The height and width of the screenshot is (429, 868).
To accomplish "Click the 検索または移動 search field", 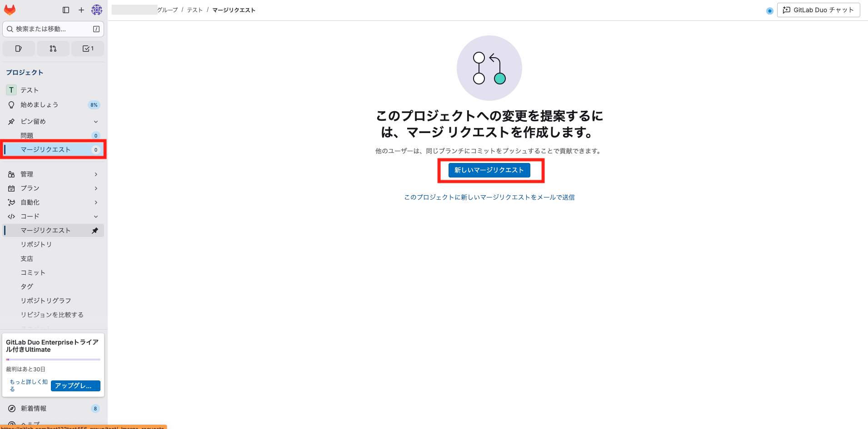I will (x=53, y=29).
